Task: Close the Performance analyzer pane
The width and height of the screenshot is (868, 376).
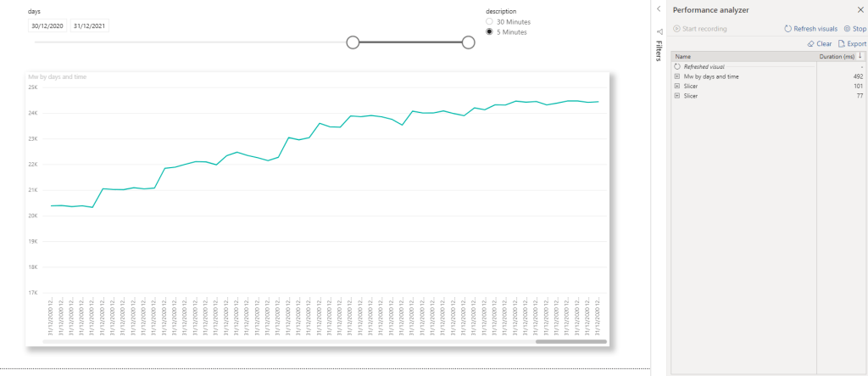Action: [860, 9]
